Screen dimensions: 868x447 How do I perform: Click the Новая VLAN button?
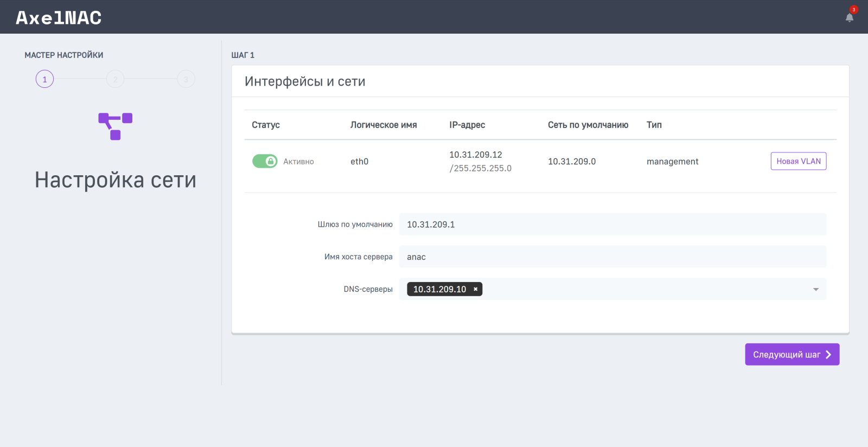click(x=798, y=161)
